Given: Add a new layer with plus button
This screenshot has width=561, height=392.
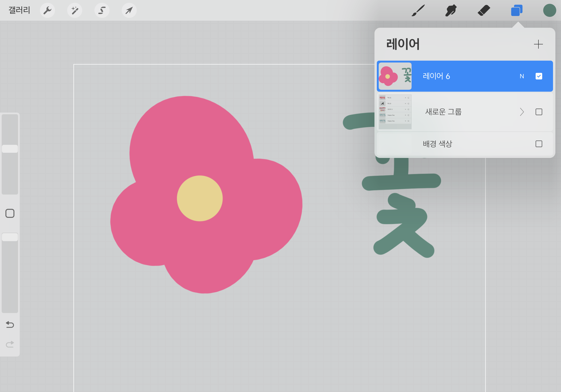Looking at the screenshot, I should [x=538, y=44].
